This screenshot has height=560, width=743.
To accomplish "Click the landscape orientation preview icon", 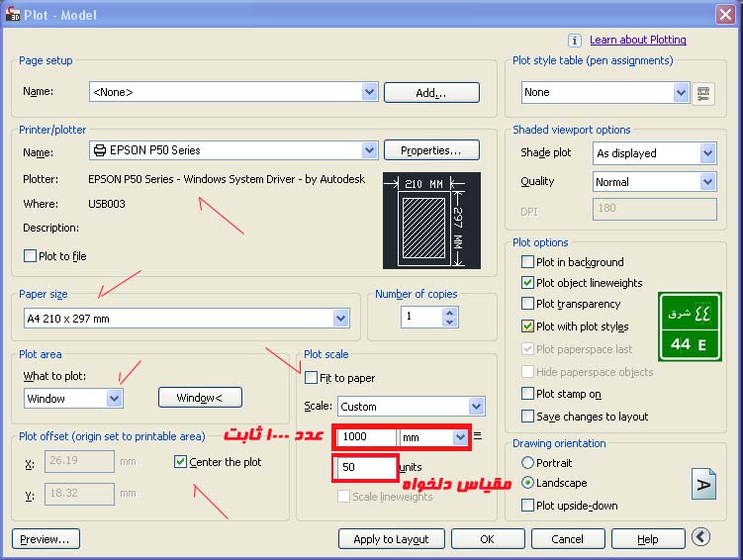I will 703,484.
